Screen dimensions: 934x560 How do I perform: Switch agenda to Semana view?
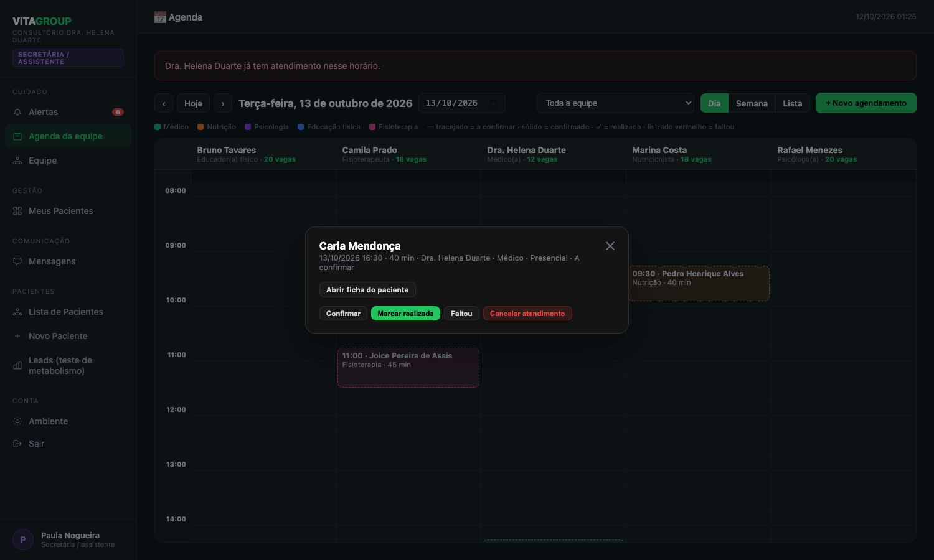click(x=752, y=103)
